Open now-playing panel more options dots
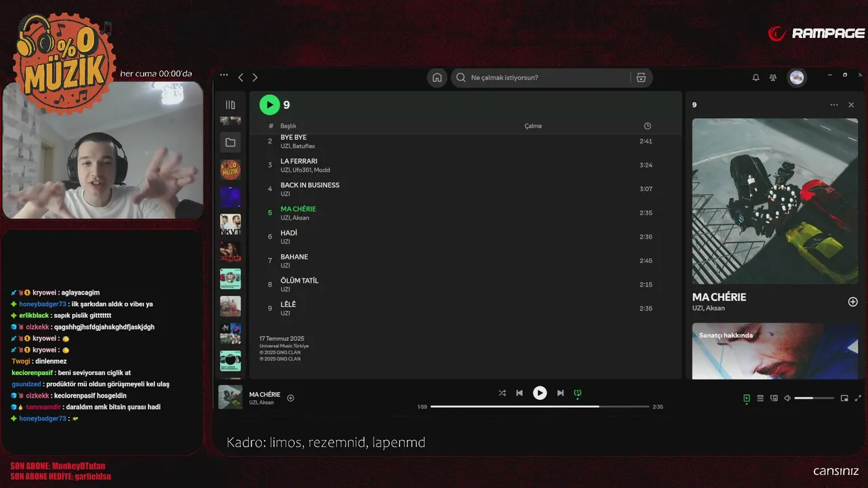Viewport: 868px width, 488px height. pyautogui.click(x=834, y=105)
